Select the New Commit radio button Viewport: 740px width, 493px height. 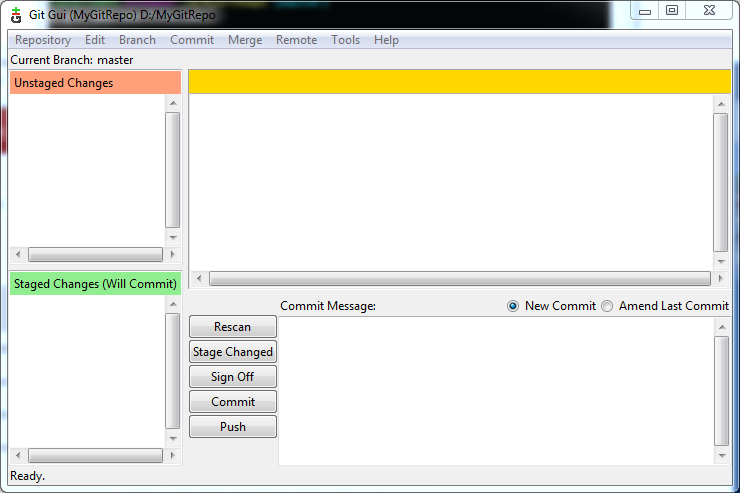point(513,306)
